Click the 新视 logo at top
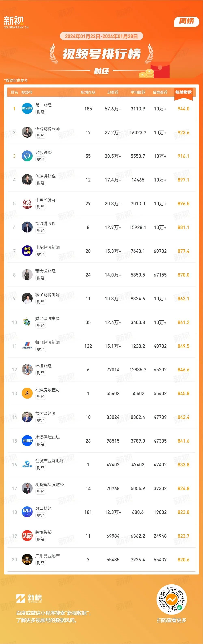This screenshot has width=203, height=644. pyautogui.click(x=16, y=23)
